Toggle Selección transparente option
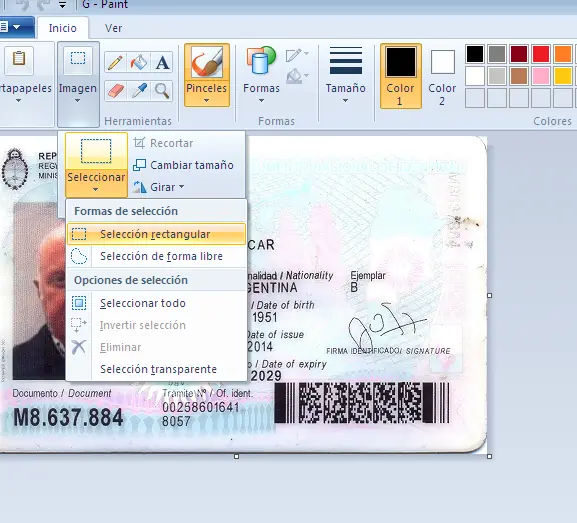This screenshot has height=523, width=577. [156, 369]
